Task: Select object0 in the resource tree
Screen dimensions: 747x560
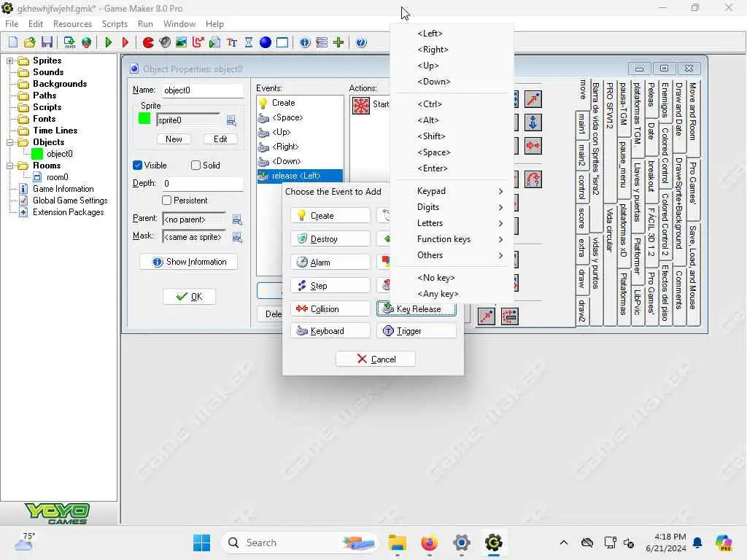Action: pos(60,154)
